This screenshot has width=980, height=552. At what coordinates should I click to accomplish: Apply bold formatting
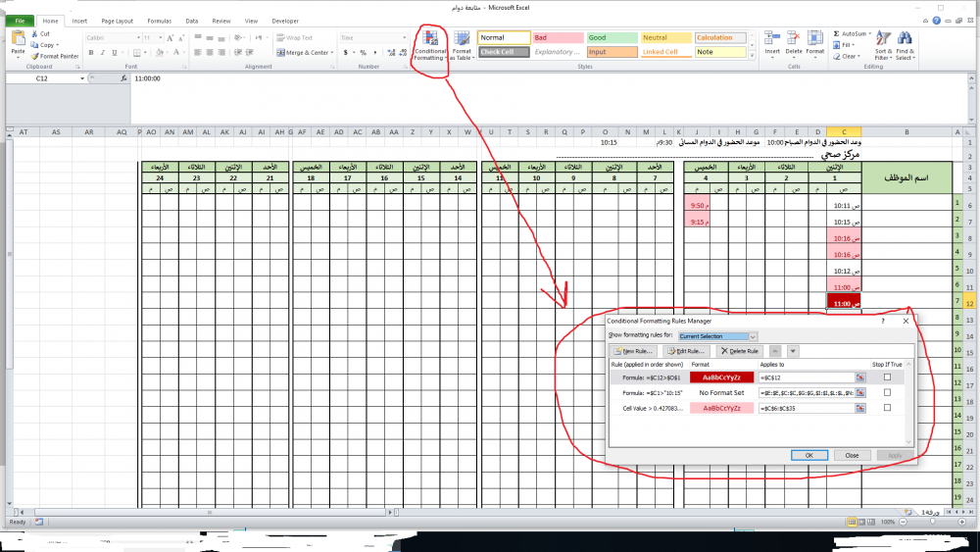[91, 53]
